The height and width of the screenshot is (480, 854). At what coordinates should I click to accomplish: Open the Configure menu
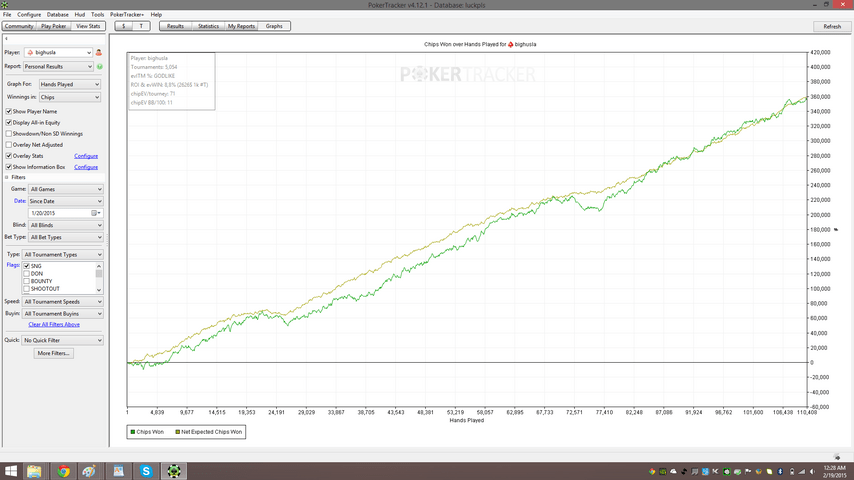29,15
